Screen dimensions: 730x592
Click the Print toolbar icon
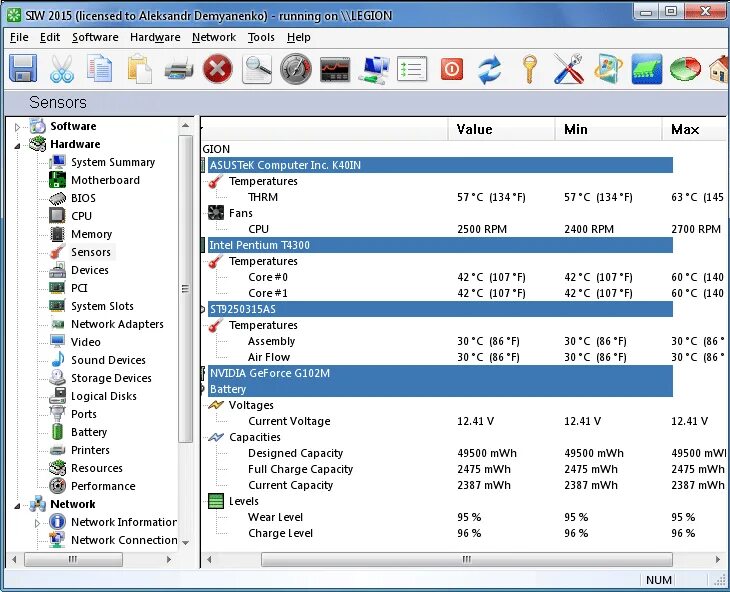point(179,70)
